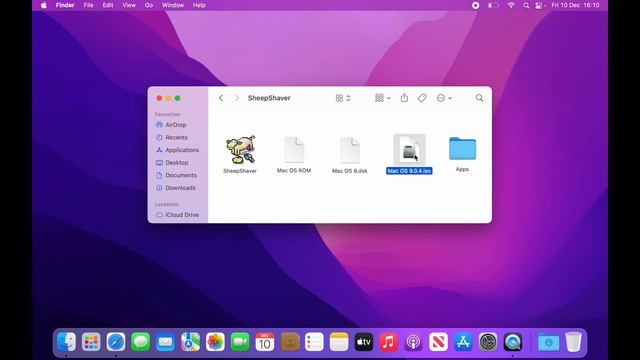Open the Apple menu

click(x=44, y=5)
